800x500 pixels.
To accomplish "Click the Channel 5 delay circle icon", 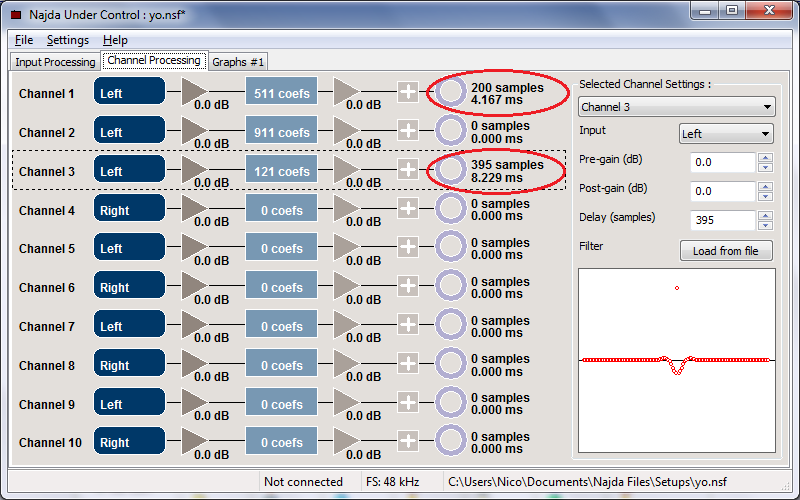I will pos(451,247).
